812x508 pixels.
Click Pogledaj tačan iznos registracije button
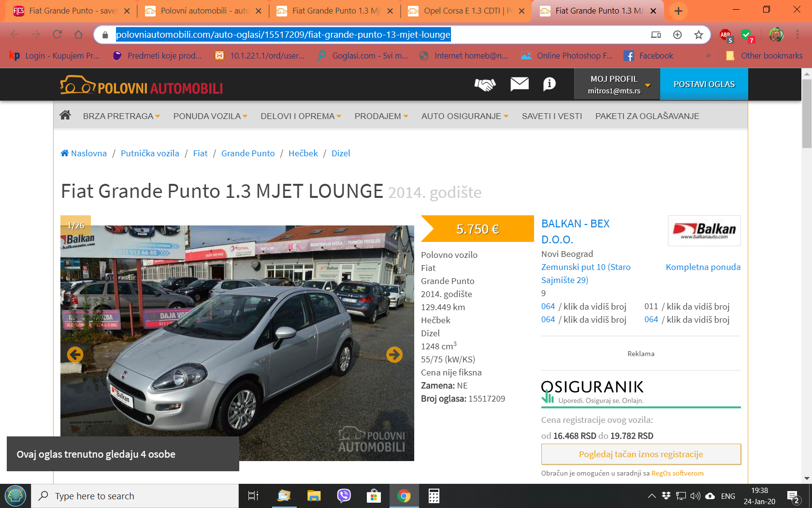[x=641, y=454]
